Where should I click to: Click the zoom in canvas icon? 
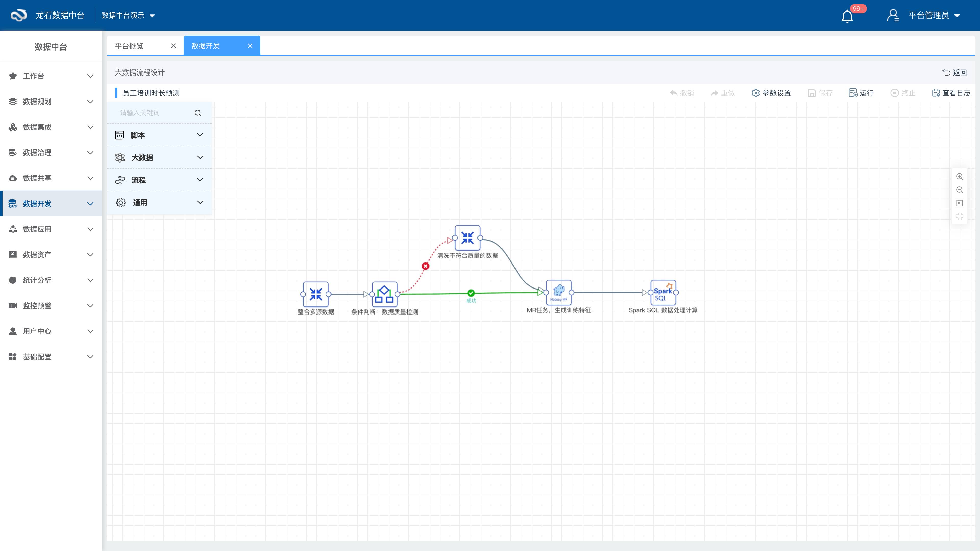point(960,177)
